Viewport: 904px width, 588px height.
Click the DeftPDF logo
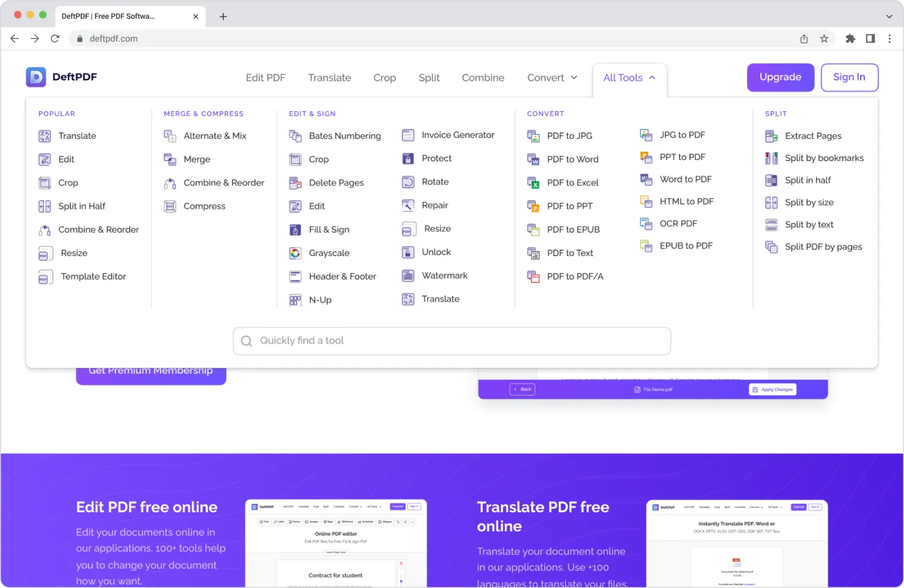tap(61, 77)
